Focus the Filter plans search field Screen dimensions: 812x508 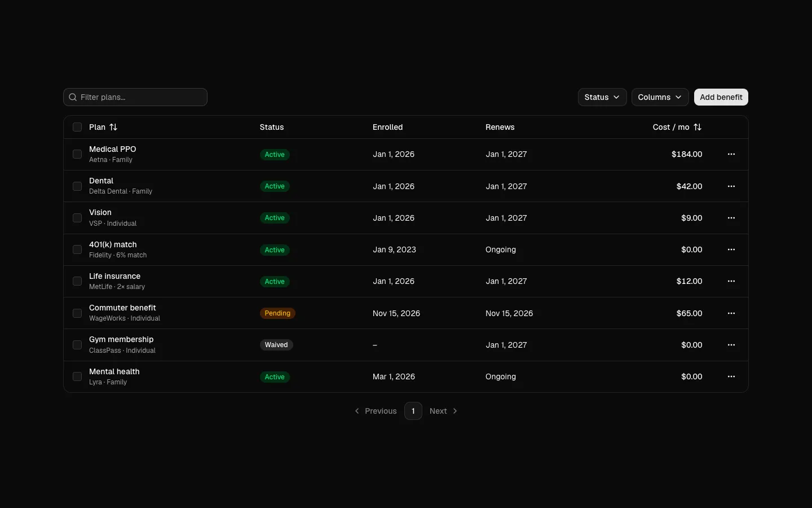(x=135, y=97)
